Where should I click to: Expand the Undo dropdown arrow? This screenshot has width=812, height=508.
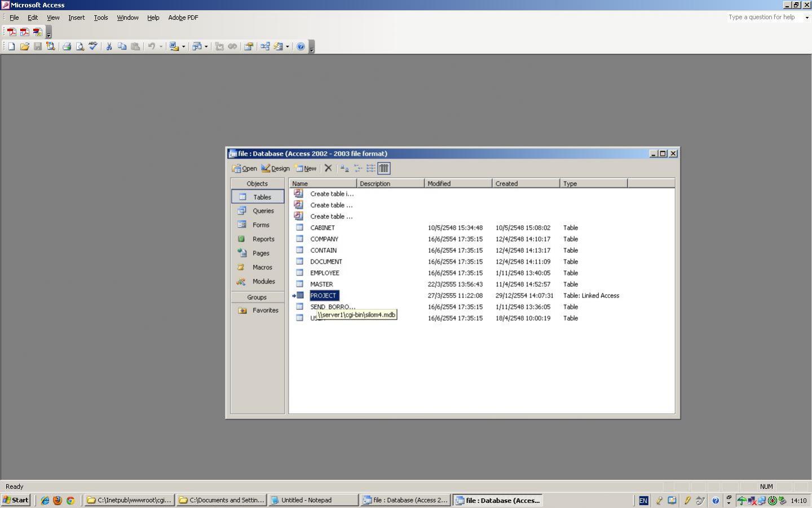[161, 47]
